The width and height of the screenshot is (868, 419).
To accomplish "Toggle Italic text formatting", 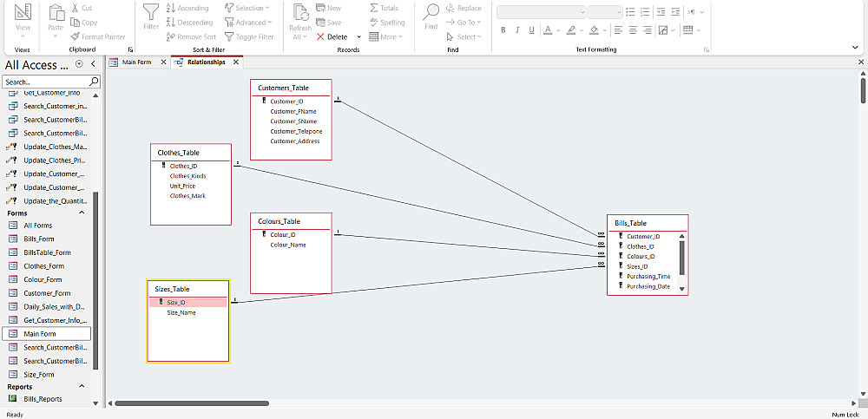I will click(x=519, y=29).
